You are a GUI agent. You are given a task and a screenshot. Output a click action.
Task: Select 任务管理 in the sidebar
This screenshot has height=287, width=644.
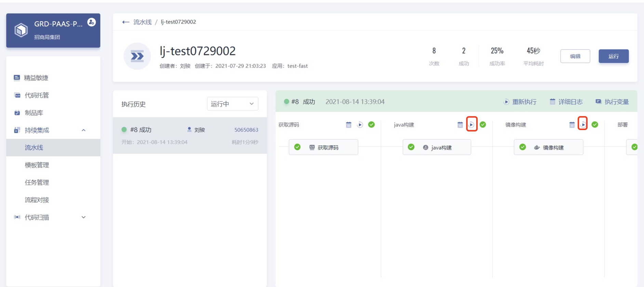(x=37, y=182)
